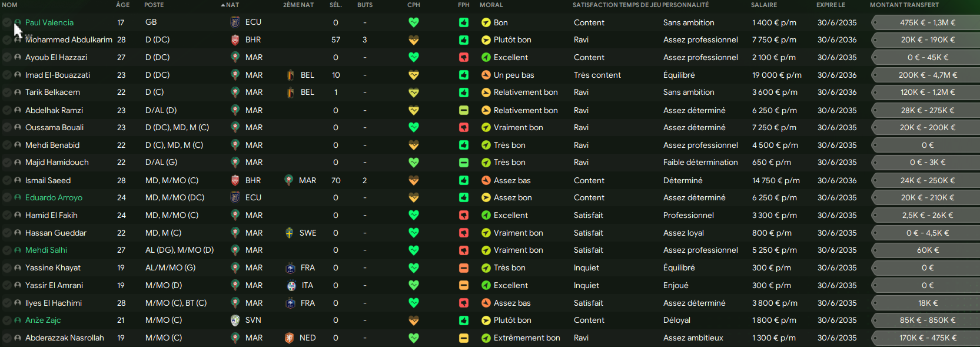Click the EXPIRE LE column header
Viewport: 980px width, 347px height.
click(830, 5)
